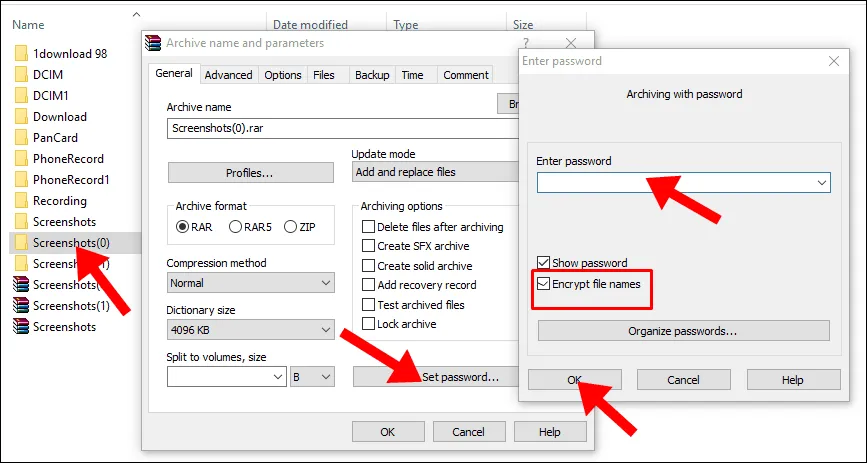Screen dimensions: 867x463
Task: Click OK in Archive name and parameters dialog
Action: (388, 432)
